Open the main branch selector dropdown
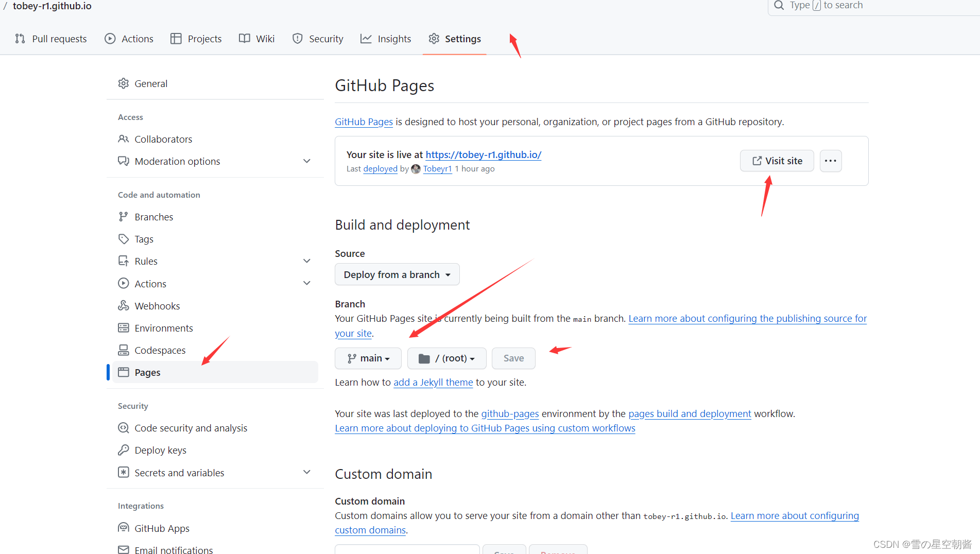 tap(368, 358)
